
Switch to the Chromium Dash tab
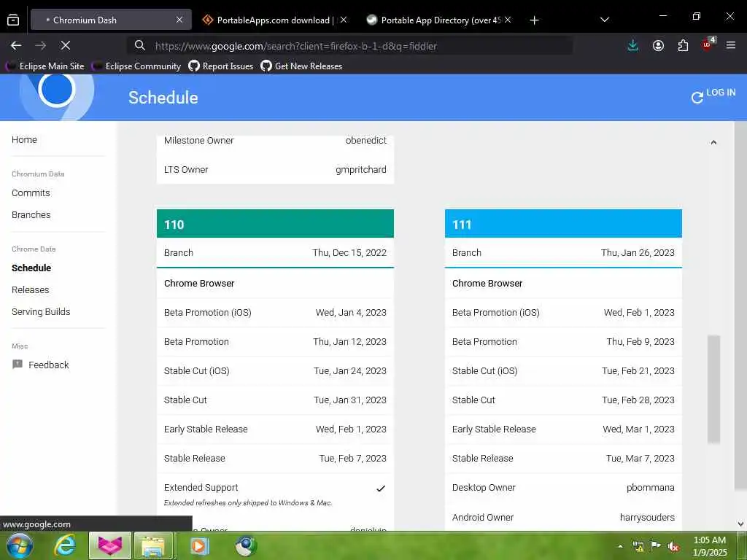coord(111,20)
